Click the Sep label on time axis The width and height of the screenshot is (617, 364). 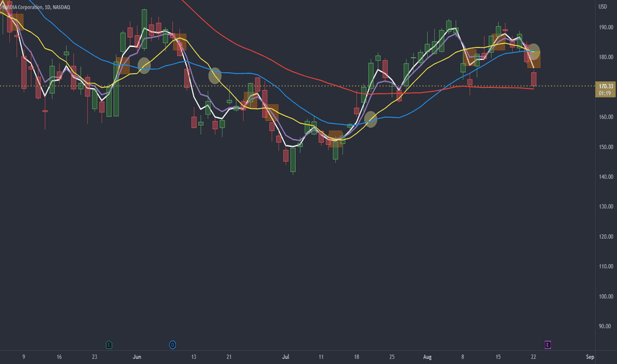pos(590,357)
